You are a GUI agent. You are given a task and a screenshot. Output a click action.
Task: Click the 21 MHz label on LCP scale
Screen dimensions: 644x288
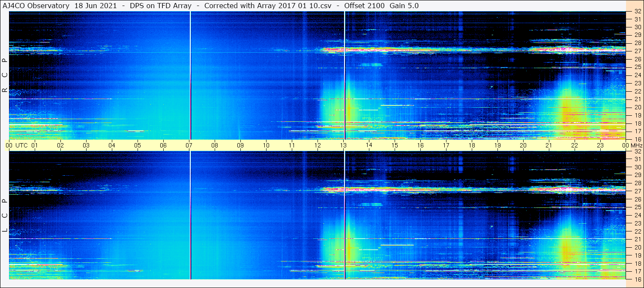click(x=638, y=239)
